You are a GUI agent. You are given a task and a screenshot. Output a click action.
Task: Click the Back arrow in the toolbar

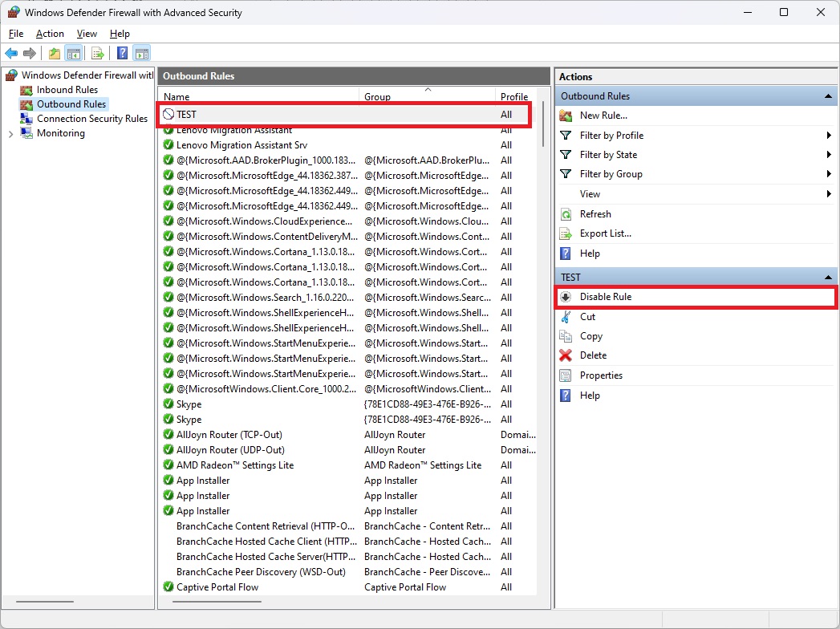[x=11, y=53]
